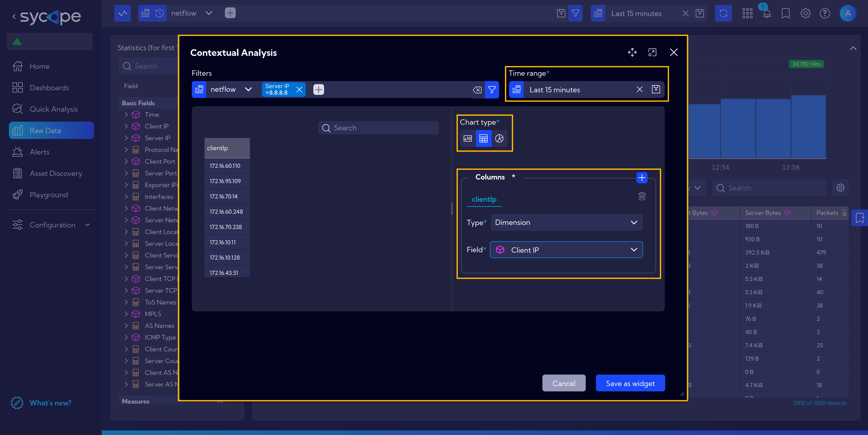
Task: Delete the clientIp column with trash icon
Action: pyautogui.click(x=642, y=196)
